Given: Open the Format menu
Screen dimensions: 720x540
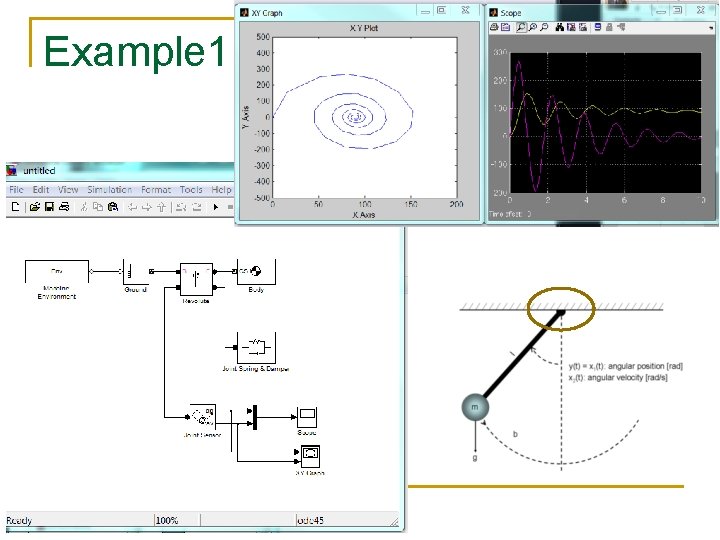Looking at the screenshot, I should (156, 189).
